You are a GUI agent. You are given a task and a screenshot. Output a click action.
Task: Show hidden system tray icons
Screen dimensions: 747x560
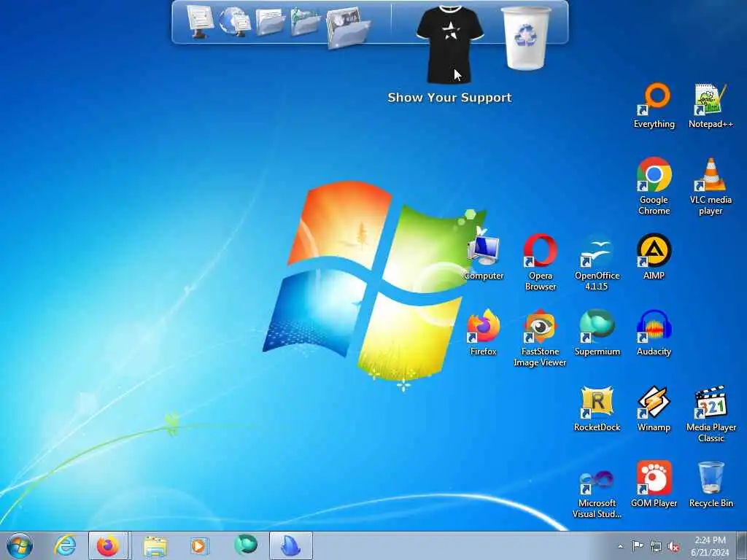pyautogui.click(x=620, y=546)
